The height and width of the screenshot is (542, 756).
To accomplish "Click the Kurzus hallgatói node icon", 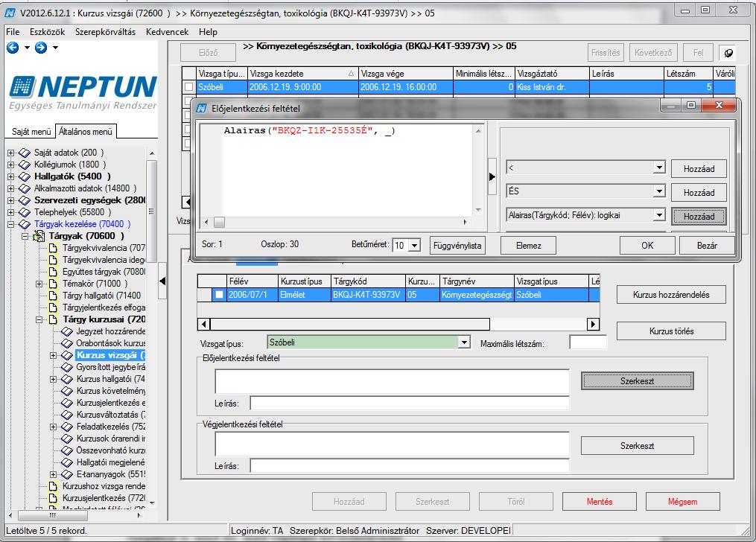I will tap(67, 379).
